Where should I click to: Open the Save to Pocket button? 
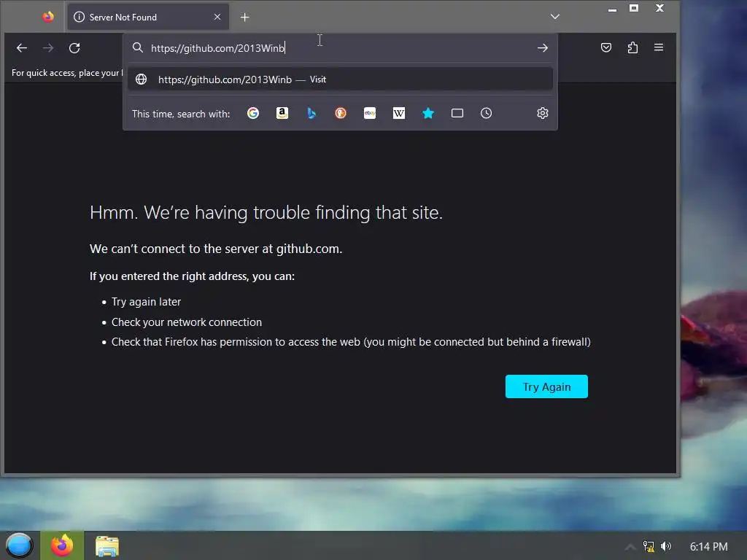(606, 47)
